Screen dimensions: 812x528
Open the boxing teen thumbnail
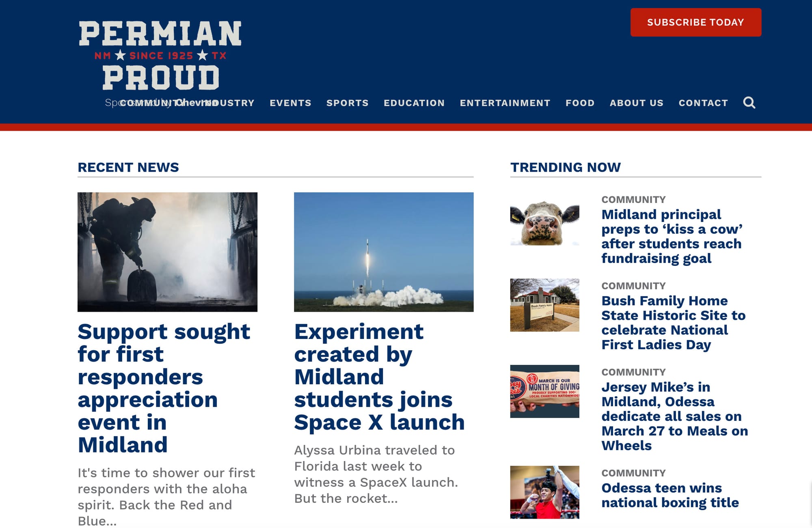click(544, 492)
